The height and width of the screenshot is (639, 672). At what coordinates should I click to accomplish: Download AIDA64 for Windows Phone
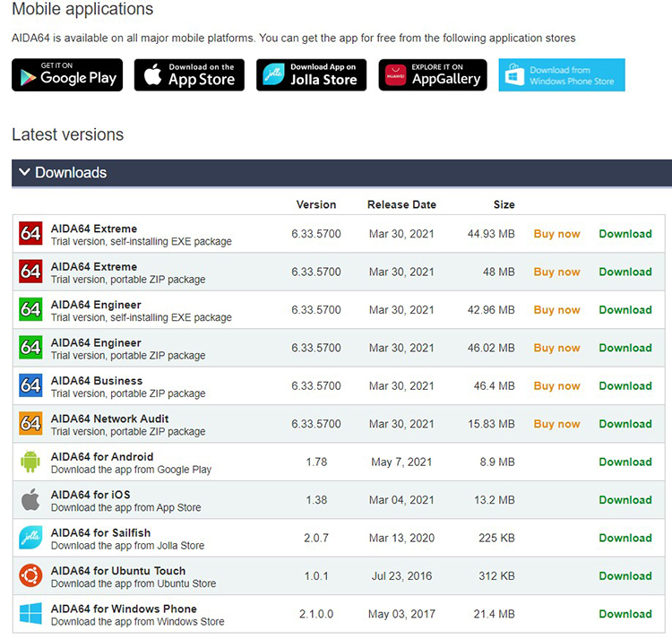pyautogui.click(x=625, y=614)
